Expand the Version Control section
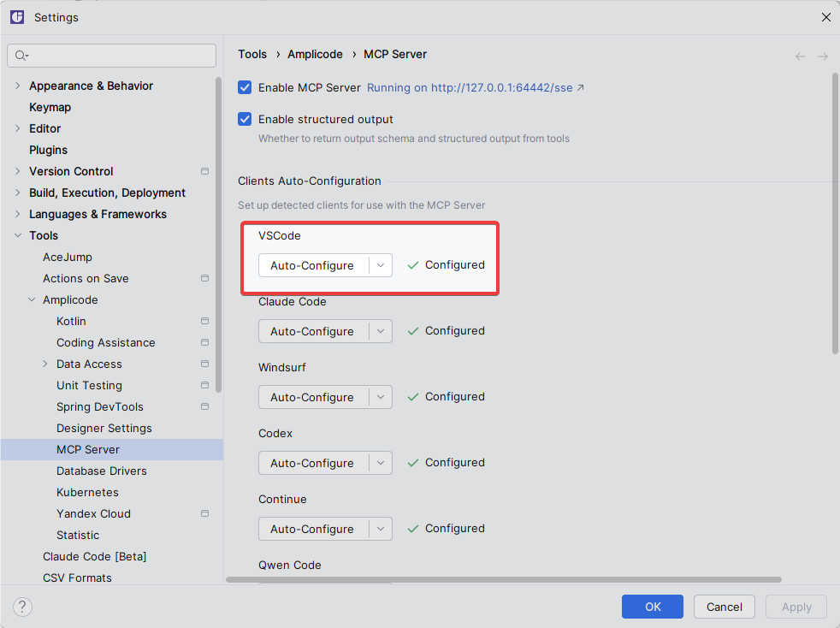 (x=18, y=171)
